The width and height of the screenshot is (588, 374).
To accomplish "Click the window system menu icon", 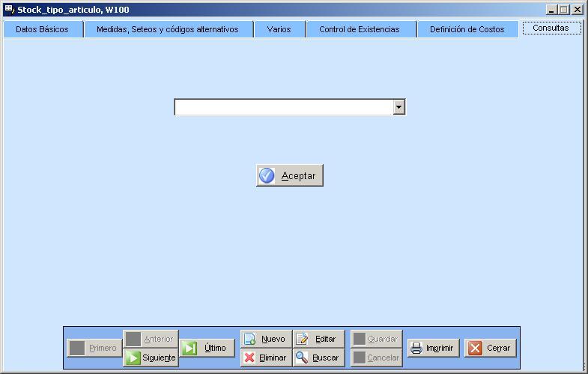I will 9,9.
